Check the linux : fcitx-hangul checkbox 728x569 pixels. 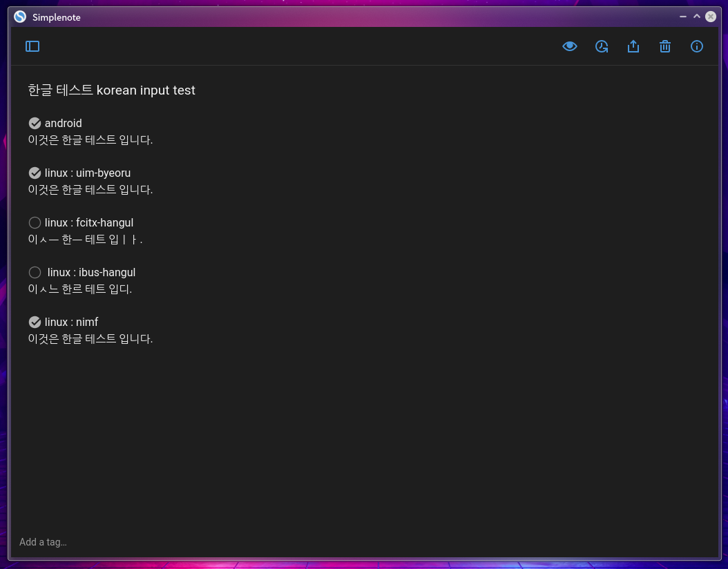pos(35,222)
